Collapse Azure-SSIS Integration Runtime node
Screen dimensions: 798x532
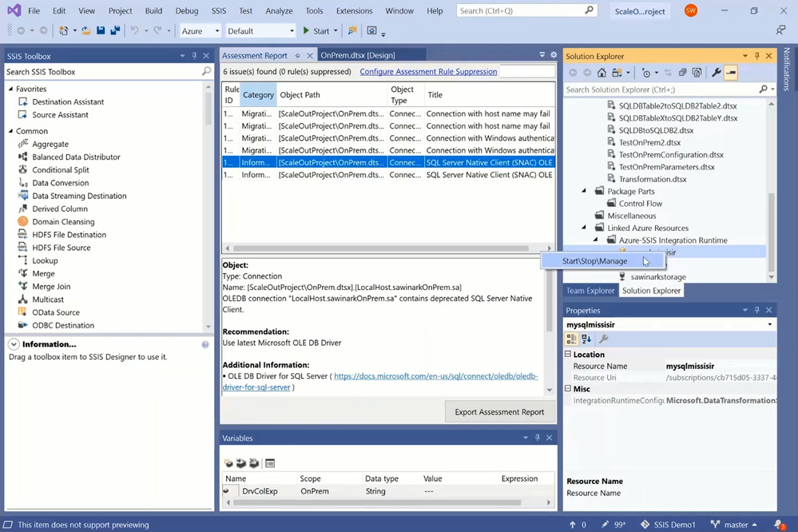pos(596,240)
